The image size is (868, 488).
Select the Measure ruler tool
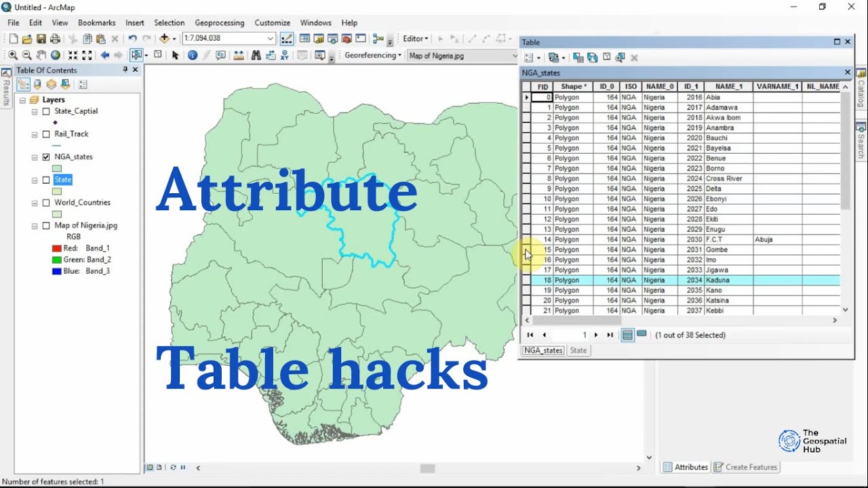239,56
